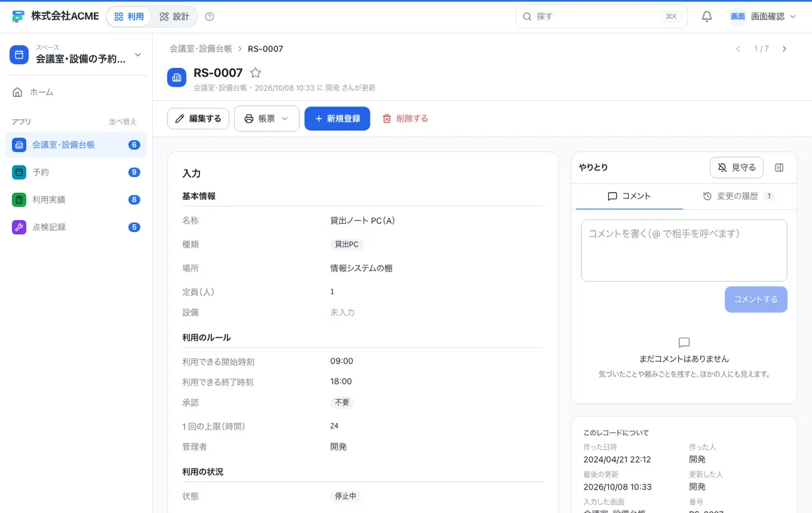Click the home icon in sidebar
The image size is (812, 513).
point(18,92)
